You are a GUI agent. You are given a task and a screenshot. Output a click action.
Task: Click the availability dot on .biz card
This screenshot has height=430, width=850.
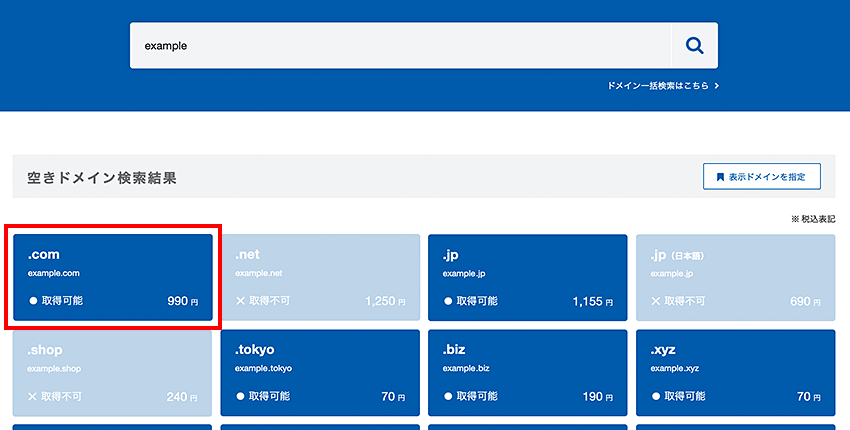(448, 397)
